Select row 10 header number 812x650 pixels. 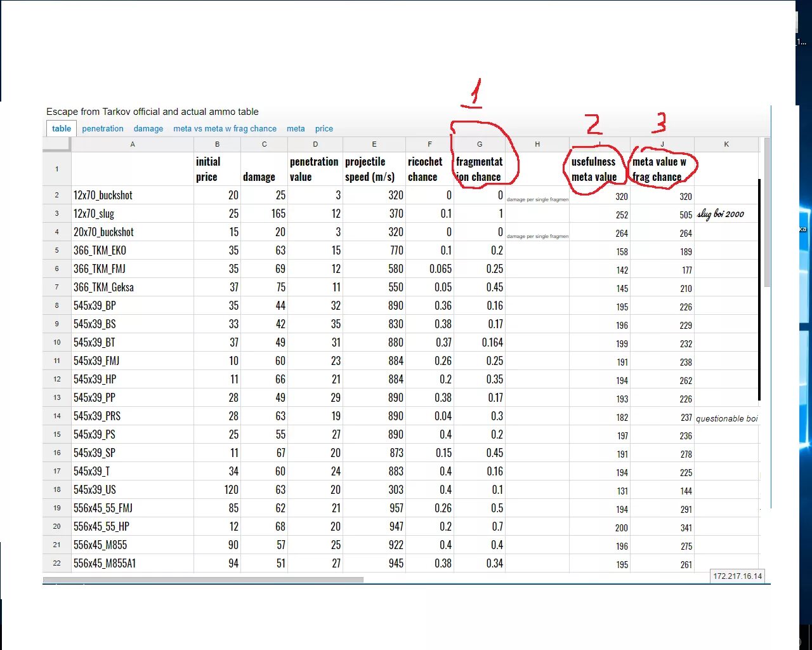click(57, 342)
